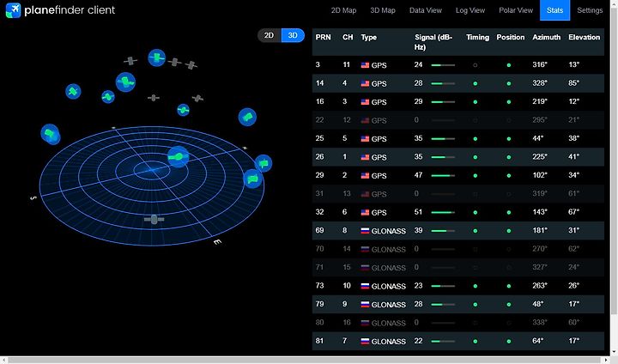Click the US flag in PRN 14 row
Image resolution: width=618 pixels, height=364 pixels.
point(365,83)
